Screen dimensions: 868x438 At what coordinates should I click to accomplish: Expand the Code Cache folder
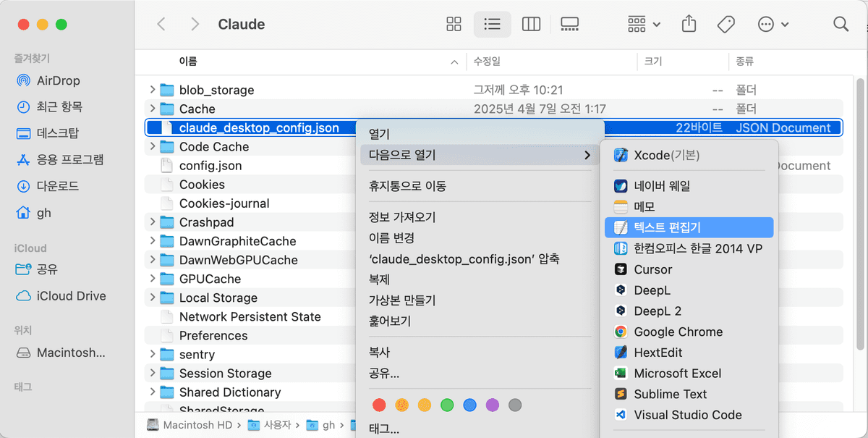pos(152,146)
